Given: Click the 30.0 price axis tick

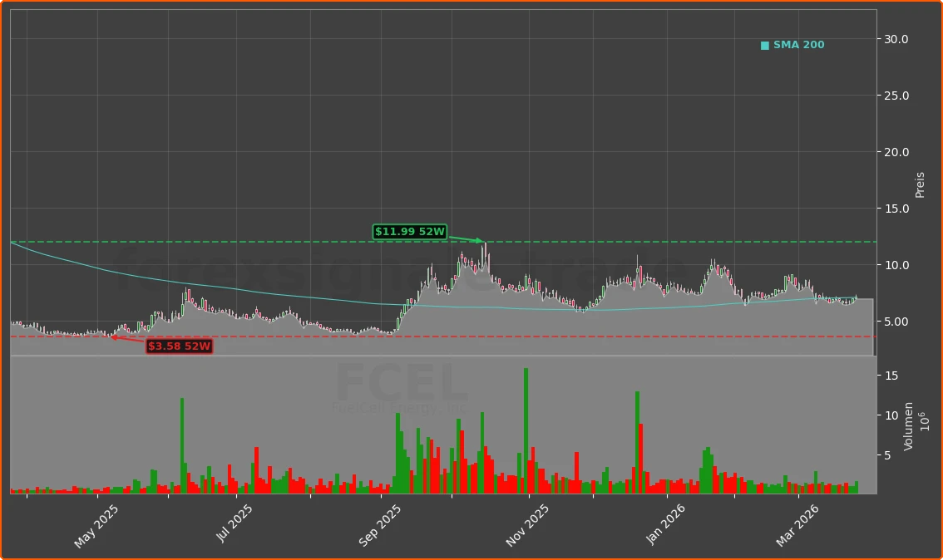Looking at the screenshot, I should (x=896, y=39).
